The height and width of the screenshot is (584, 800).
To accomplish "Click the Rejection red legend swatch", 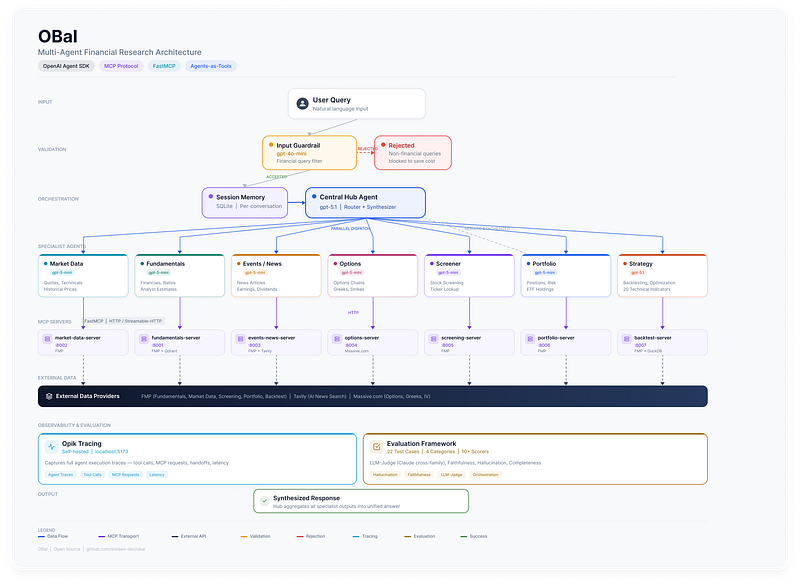I will pos(300,537).
